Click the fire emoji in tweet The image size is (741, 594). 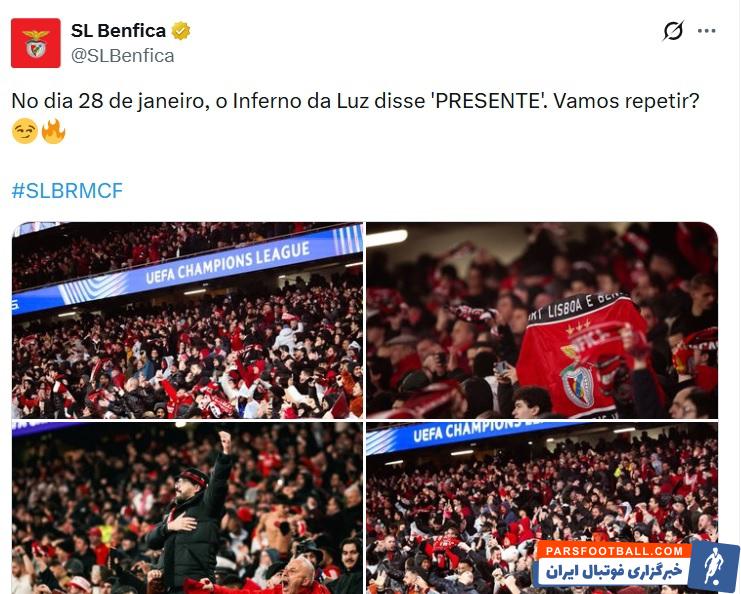[53, 131]
